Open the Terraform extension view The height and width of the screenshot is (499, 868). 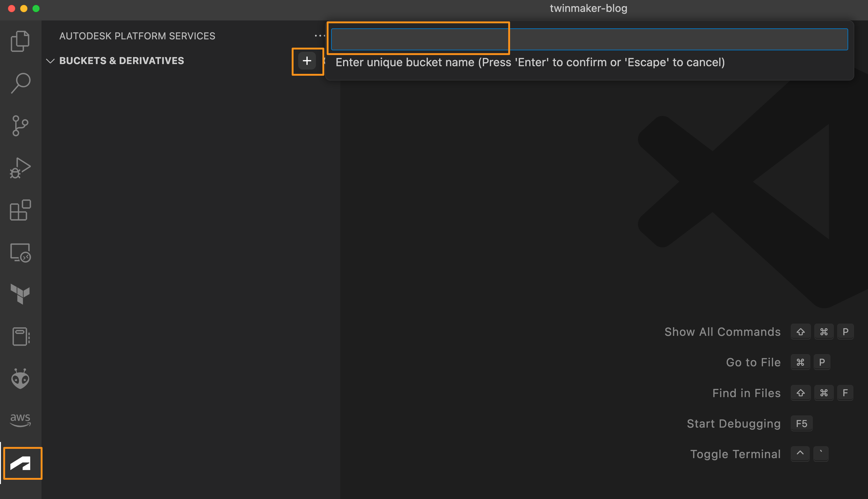pos(20,294)
